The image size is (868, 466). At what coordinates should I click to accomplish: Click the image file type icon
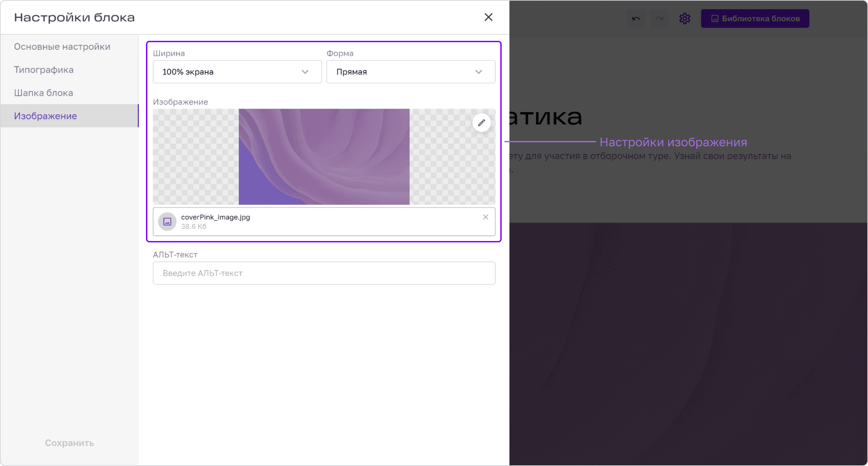coord(167,221)
